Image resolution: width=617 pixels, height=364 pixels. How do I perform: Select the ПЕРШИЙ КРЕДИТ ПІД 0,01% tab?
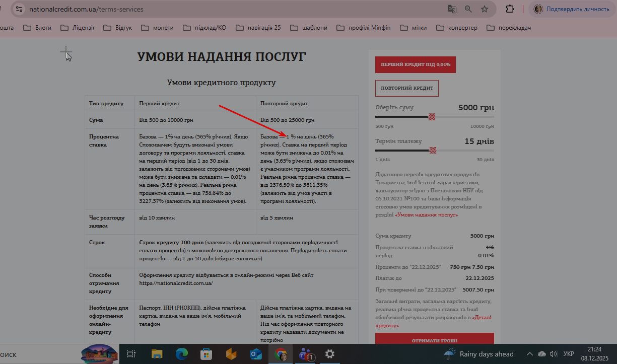(416, 64)
